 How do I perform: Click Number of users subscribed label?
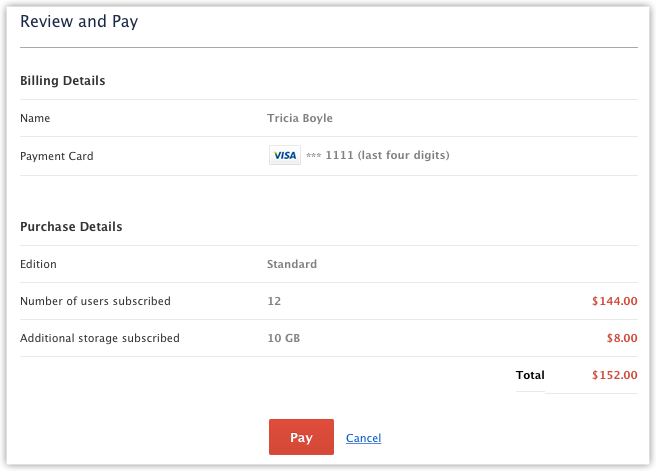(x=95, y=302)
